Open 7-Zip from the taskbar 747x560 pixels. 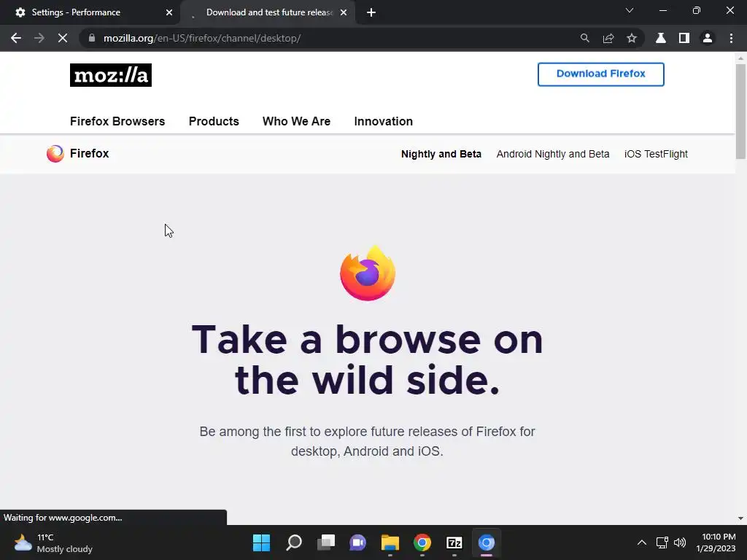point(454,542)
